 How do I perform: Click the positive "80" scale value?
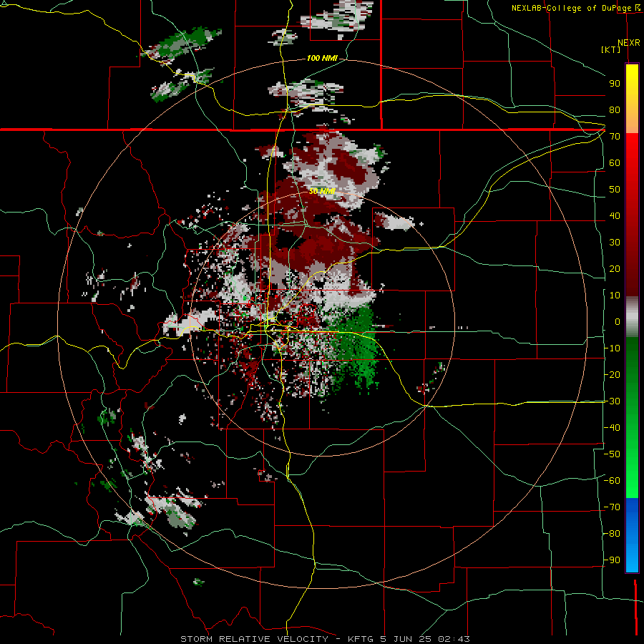pyautogui.click(x=615, y=110)
